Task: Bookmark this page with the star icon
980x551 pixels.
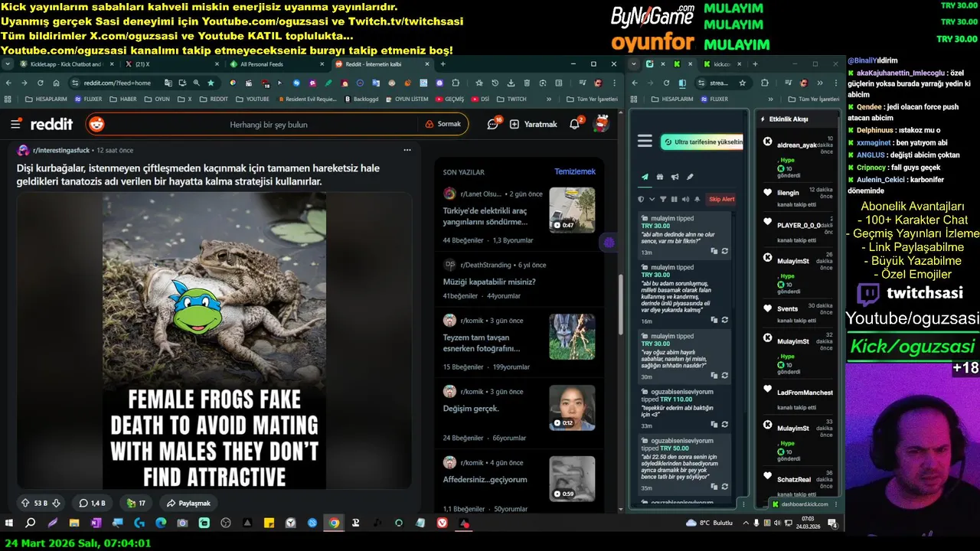Action: tap(211, 83)
